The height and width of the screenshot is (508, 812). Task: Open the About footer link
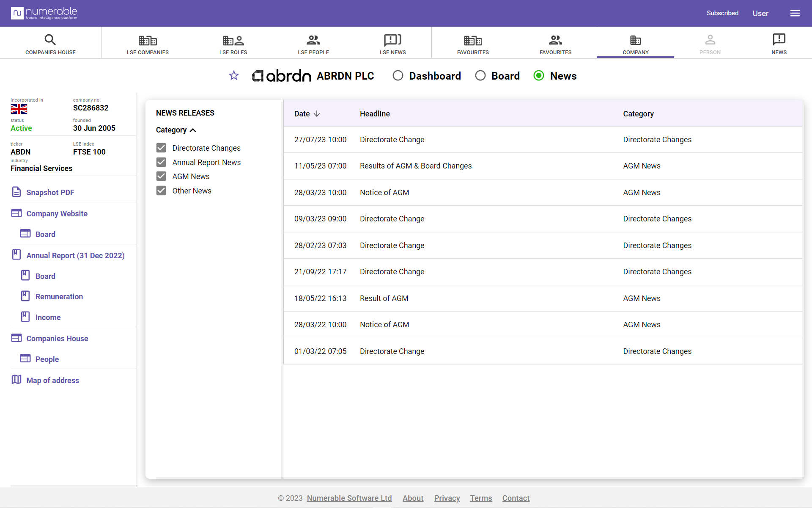pos(413,498)
